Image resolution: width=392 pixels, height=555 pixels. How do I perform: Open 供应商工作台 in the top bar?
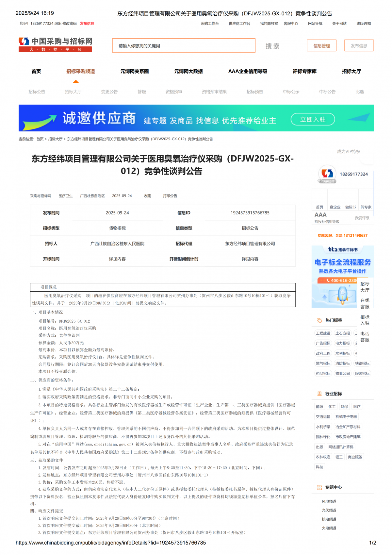pos(239,24)
